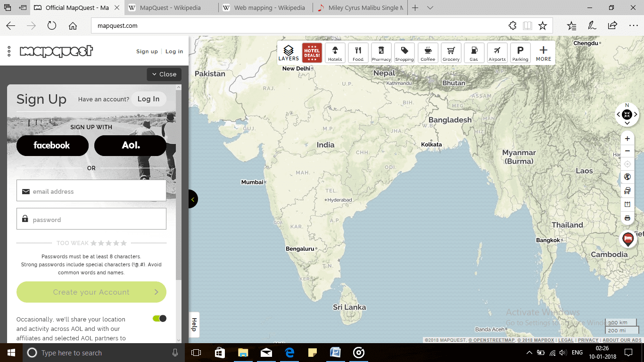Open the Privacy link
The image size is (644, 362).
click(x=588, y=340)
